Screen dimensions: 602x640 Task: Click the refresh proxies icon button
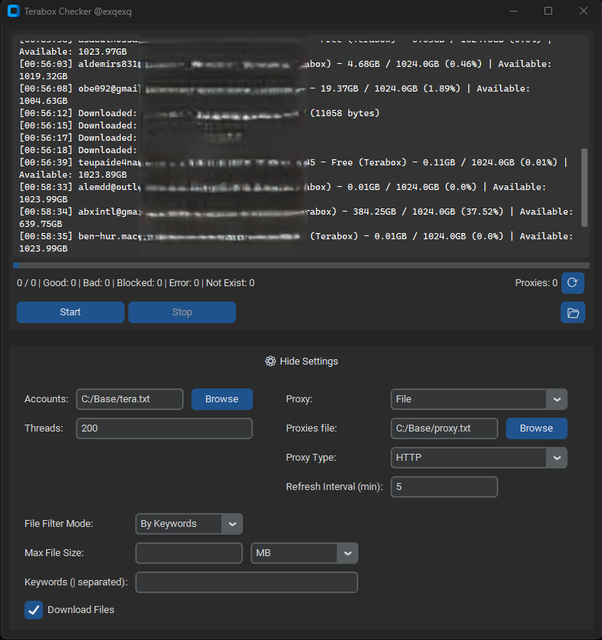(572, 283)
